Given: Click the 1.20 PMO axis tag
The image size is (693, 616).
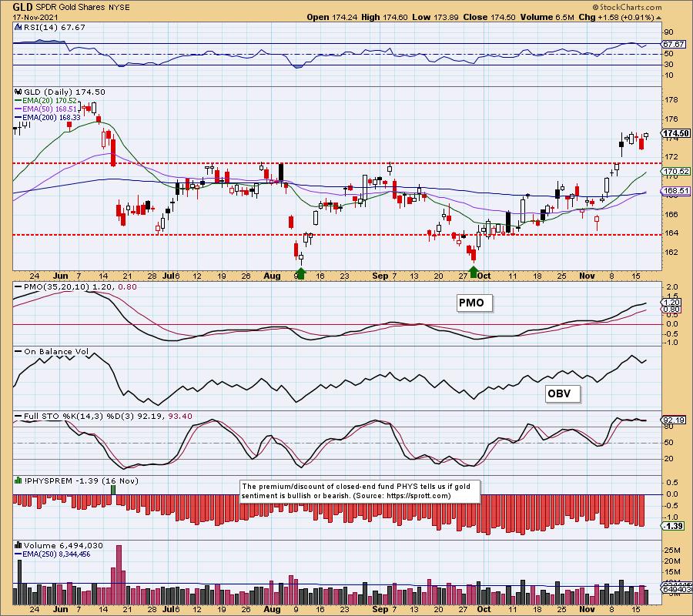Looking at the screenshot, I should tap(671, 303).
